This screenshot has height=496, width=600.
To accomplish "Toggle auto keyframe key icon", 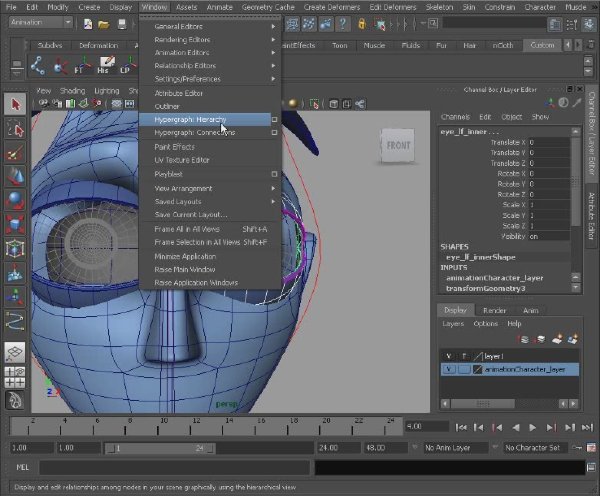I will click(x=577, y=447).
